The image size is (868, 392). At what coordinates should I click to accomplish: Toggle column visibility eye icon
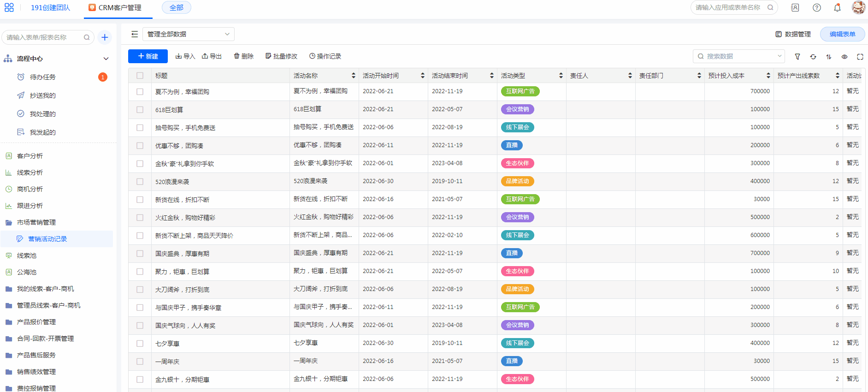[844, 57]
